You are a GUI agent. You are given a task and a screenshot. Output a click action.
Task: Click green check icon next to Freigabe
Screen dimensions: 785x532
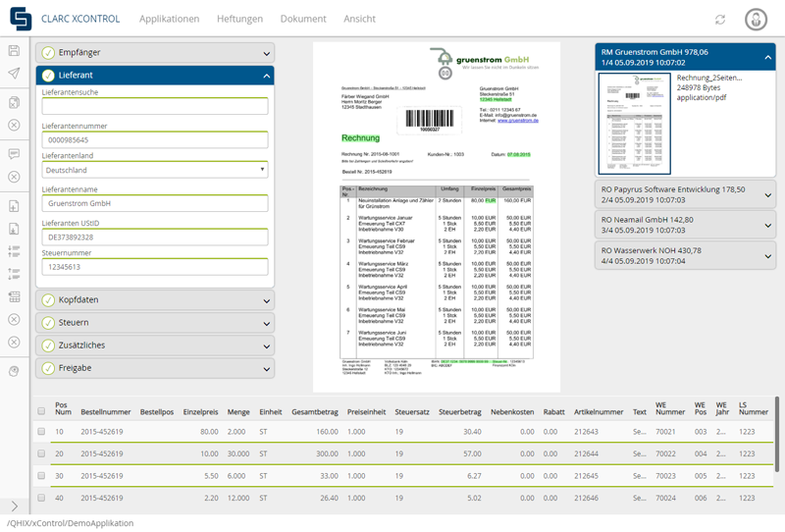48,368
